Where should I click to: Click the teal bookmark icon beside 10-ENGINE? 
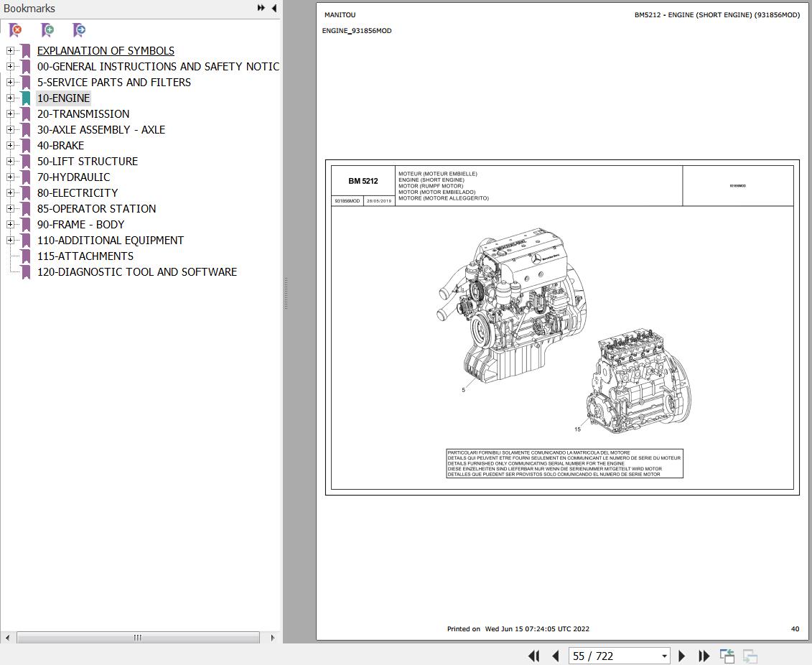click(26, 98)
